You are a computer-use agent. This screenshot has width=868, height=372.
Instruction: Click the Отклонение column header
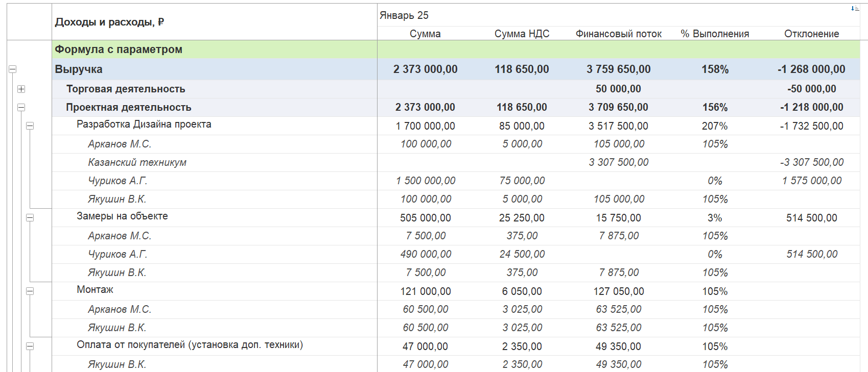[812, 34]
